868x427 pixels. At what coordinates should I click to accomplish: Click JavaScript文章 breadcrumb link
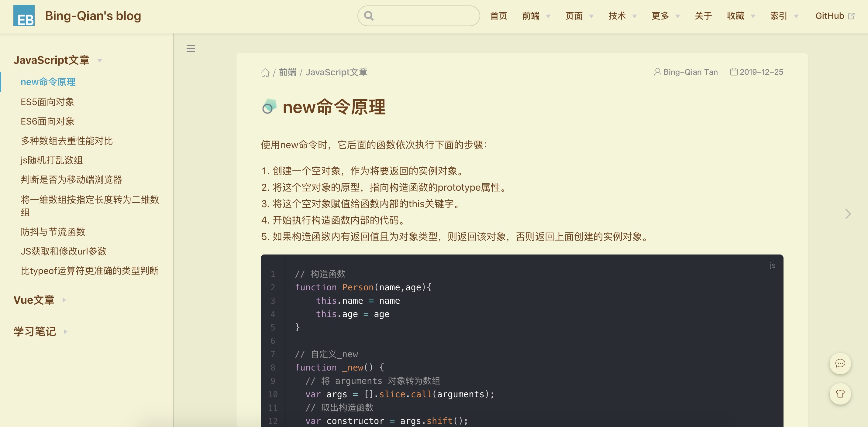(336, 72)
